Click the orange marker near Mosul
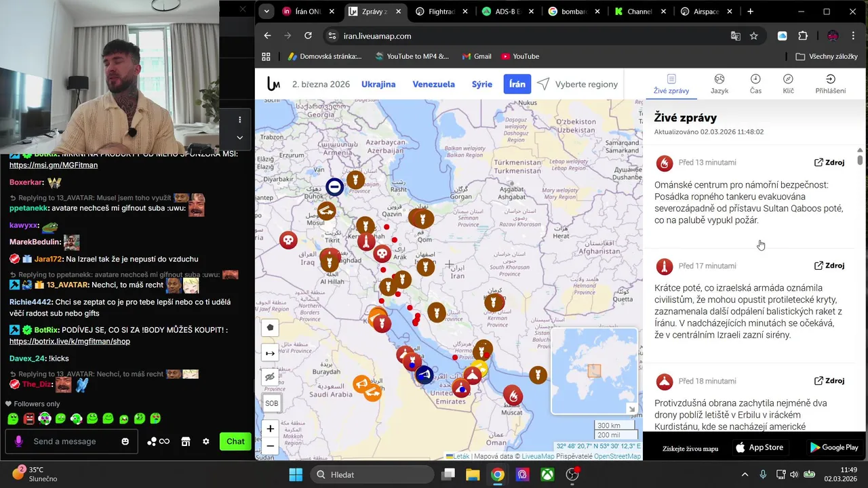868x488 pixels. [x=326, y=211]
